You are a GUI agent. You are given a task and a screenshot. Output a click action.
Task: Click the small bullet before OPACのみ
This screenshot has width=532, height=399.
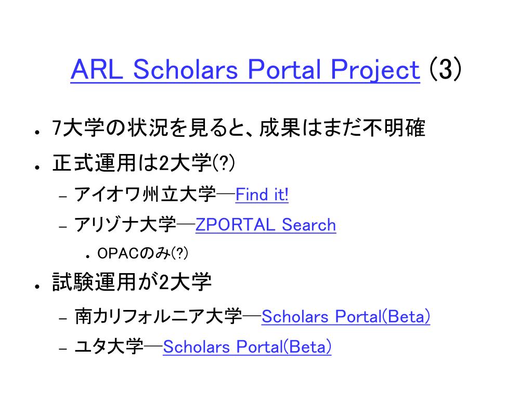[x=88, y=257]
